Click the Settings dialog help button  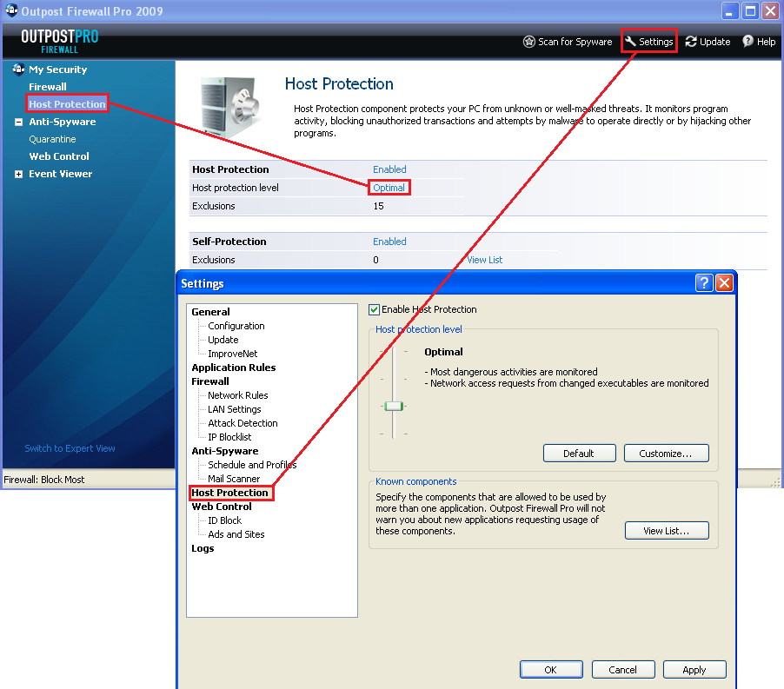[x=704, y=282]
